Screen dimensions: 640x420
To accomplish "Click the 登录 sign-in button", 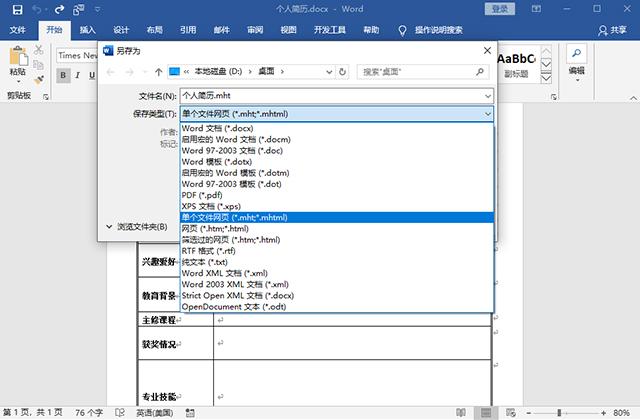I will pos(500,9).
